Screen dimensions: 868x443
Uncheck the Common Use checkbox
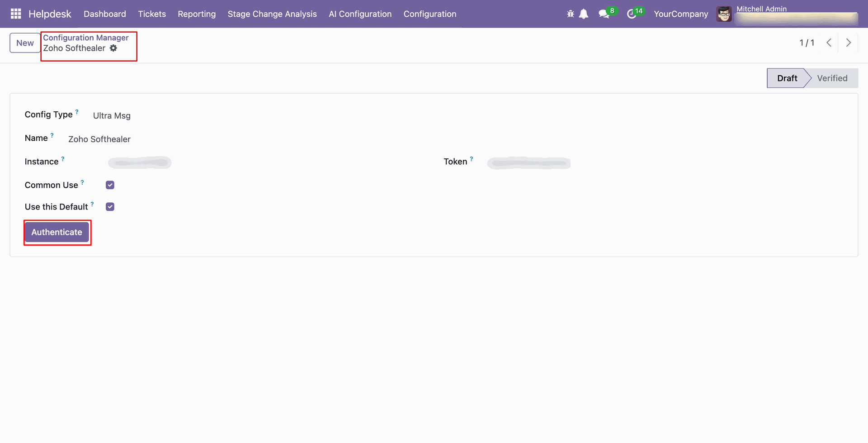[x=110, y=185]
